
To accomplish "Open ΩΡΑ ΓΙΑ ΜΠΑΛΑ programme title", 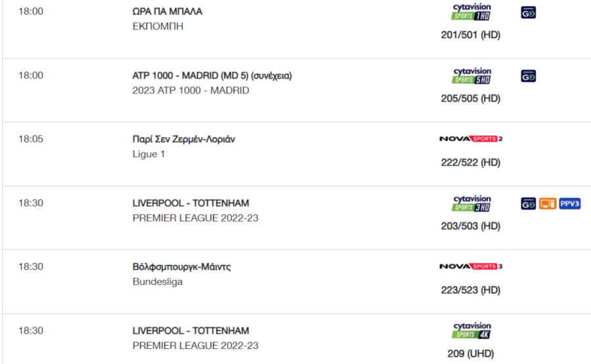I will pos(167,12).
